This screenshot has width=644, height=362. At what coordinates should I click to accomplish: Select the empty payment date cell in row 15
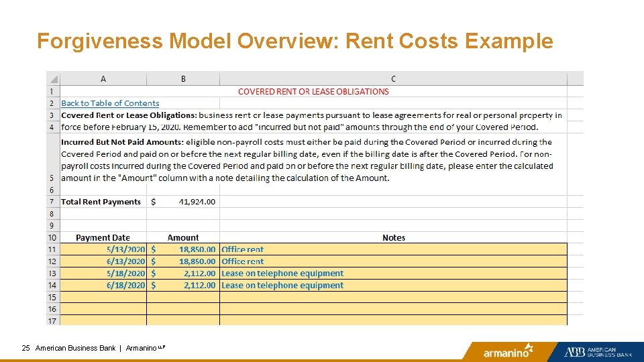point(103,297)
